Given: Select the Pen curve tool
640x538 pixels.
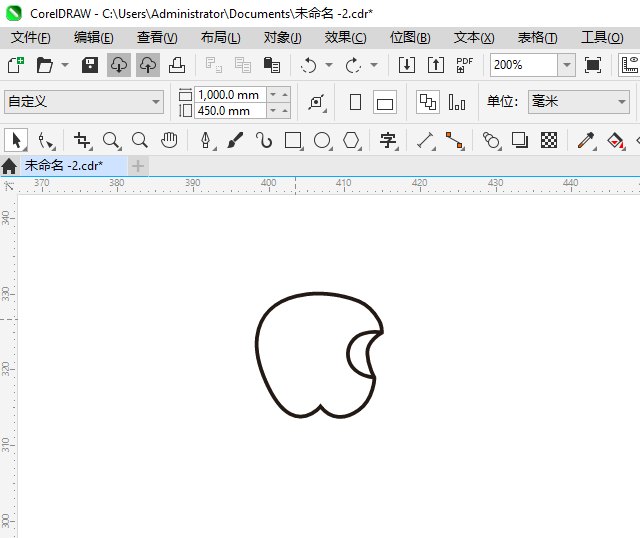Looking at the screenshot, I should tap(207, 140).
